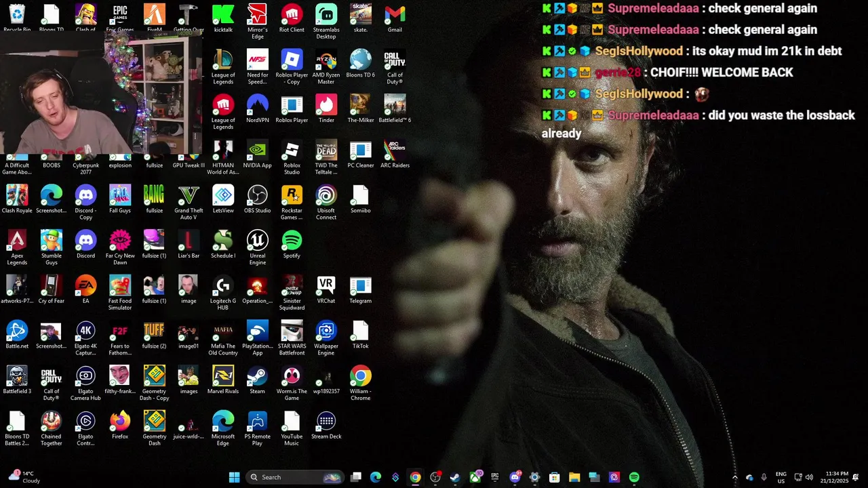Click the Windows Start button
The height and width of the screenshot is (488, 868).
click(235, 477)
